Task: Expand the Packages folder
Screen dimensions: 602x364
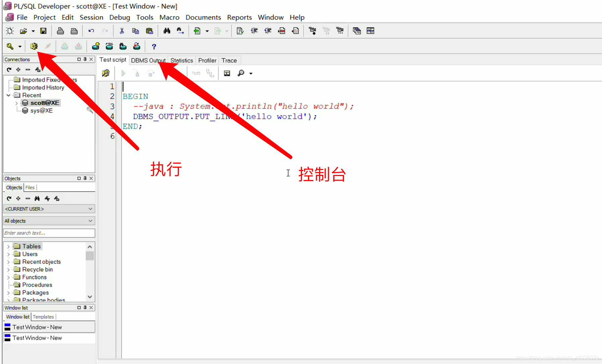Action: (x=8, y=293)
